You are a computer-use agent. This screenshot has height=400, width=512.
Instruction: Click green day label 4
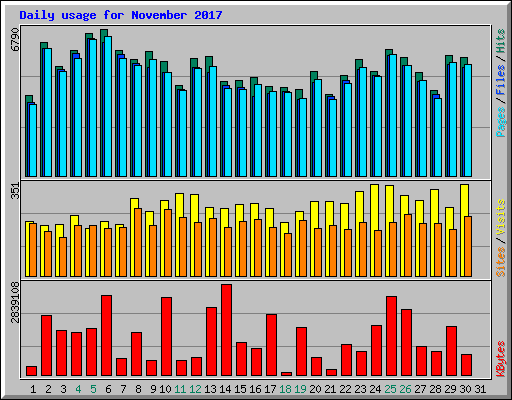(x=78, y=389)
